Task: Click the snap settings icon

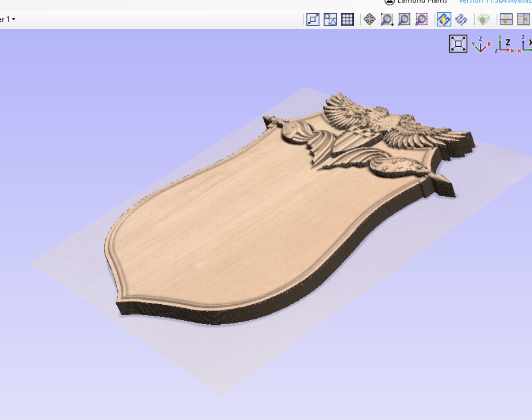Action: point(330,20)
